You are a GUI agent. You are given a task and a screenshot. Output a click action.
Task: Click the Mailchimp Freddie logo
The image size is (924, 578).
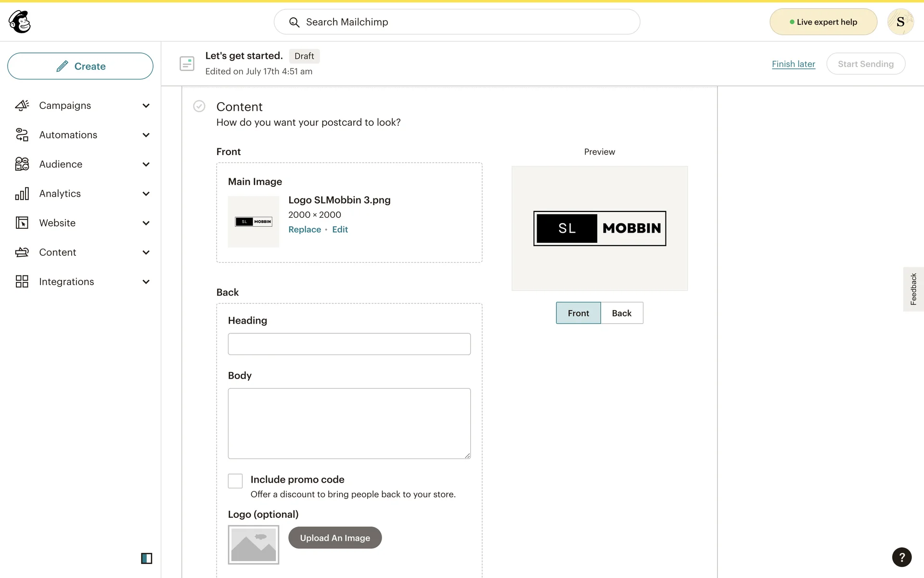pyautogui.click(x=20, y=22)
